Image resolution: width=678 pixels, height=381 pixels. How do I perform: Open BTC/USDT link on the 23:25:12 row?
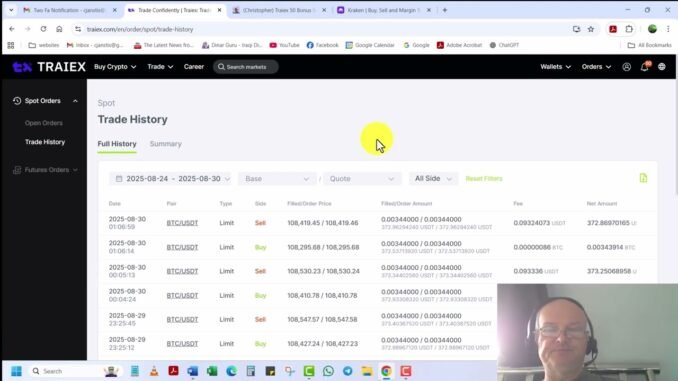pos(182,344)
